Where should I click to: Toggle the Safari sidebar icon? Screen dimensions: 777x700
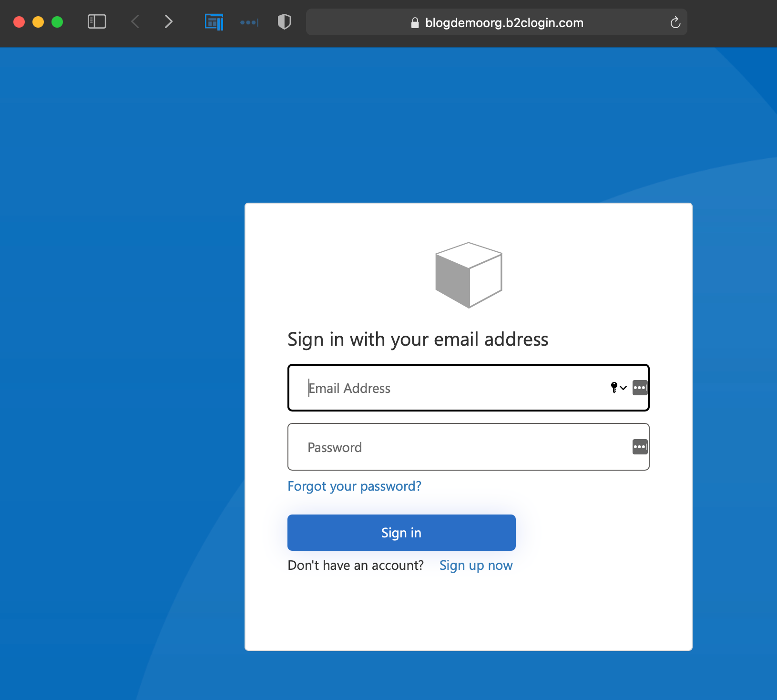tap(97, 21)
